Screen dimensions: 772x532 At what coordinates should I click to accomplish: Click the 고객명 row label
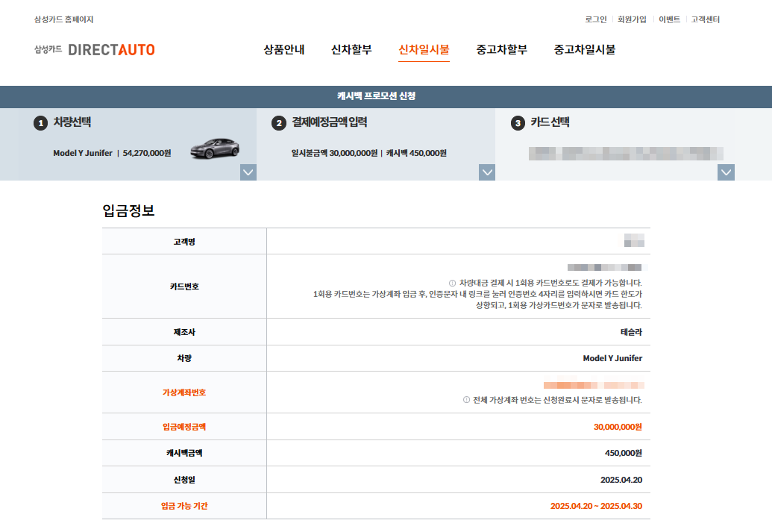click(184, 242)
